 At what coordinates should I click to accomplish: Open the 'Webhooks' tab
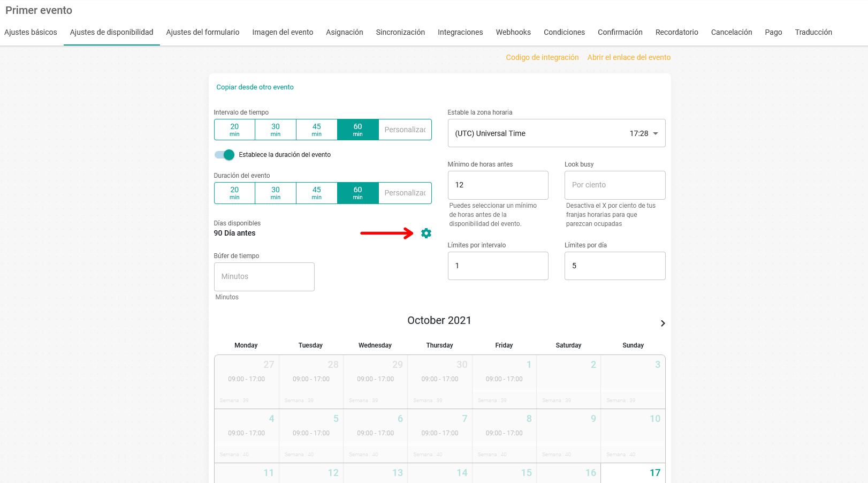click(x=513, y=32)
